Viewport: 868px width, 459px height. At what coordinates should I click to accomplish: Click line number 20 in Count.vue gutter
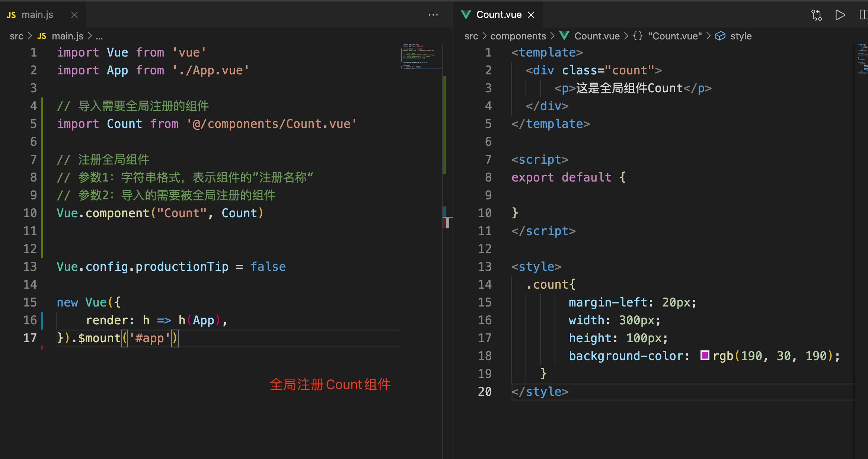(x=485, y=392)
